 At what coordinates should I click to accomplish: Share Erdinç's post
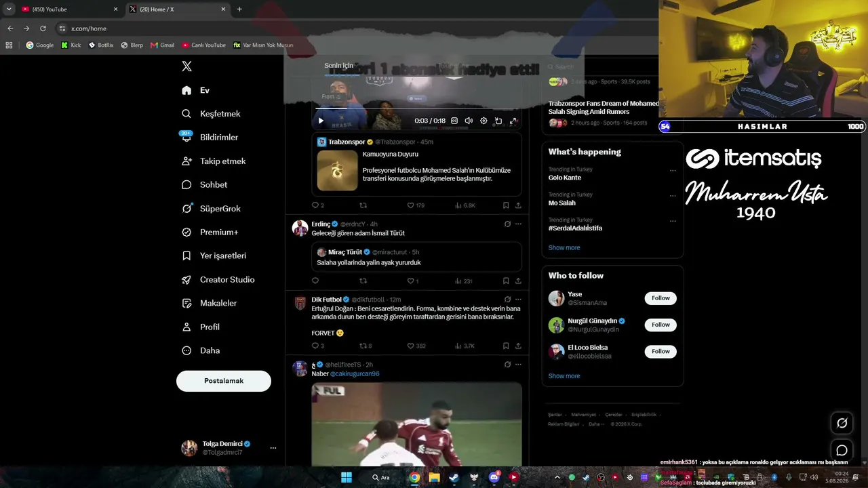[x=519, y=281]
